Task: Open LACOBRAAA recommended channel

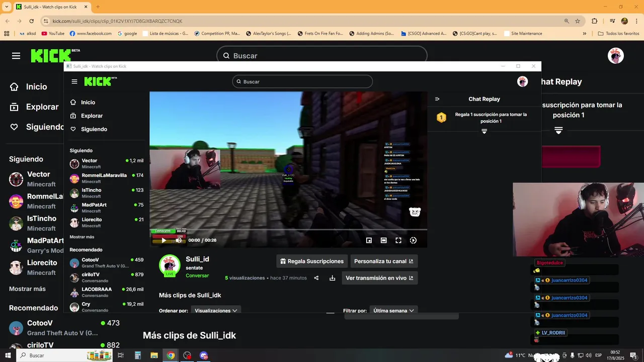Action: [x=107, y=292]
